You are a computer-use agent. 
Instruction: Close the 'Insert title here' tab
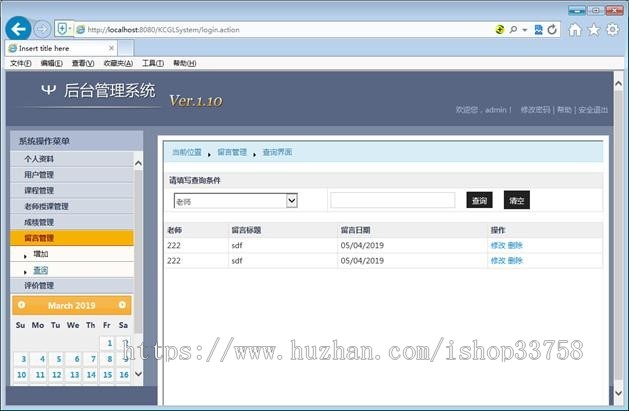click(112, 48)
